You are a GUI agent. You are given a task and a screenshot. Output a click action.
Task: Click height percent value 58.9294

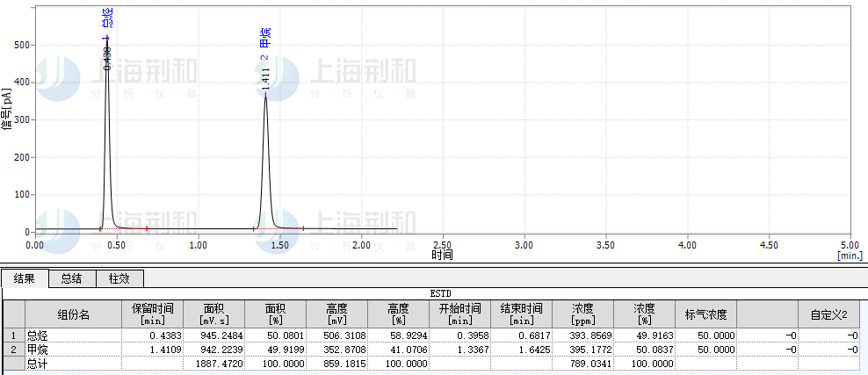409,335
